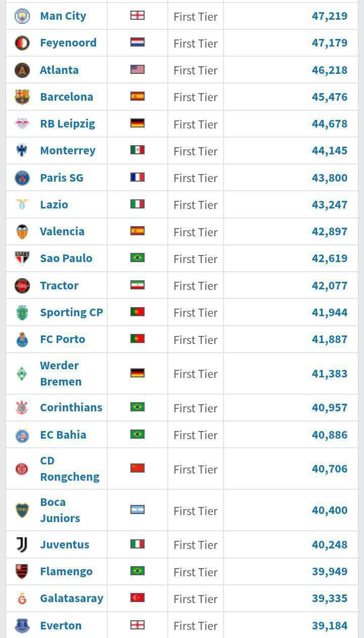Image resolution: width=364 pixels, height=638 pixels.
Task: Click the Iran flag beside Tractor
Action: tap(138, 285)
